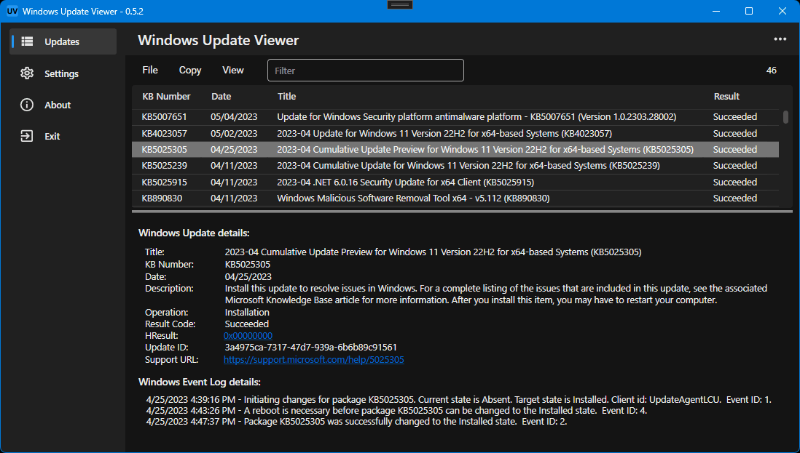Click the Update ID value 3a4975ca-7317-47d7-939a-6b6b89c91561
800x453 pixels.
[311, 347]
